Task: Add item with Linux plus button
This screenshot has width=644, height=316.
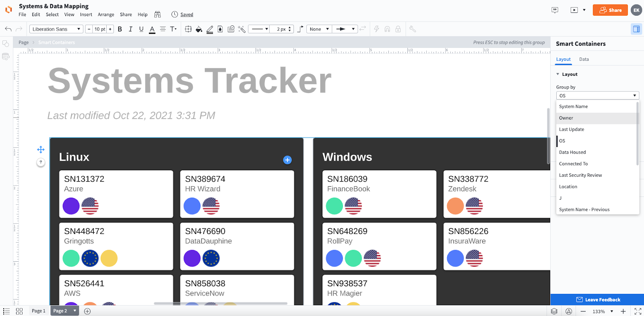Action: click(287, 160)
